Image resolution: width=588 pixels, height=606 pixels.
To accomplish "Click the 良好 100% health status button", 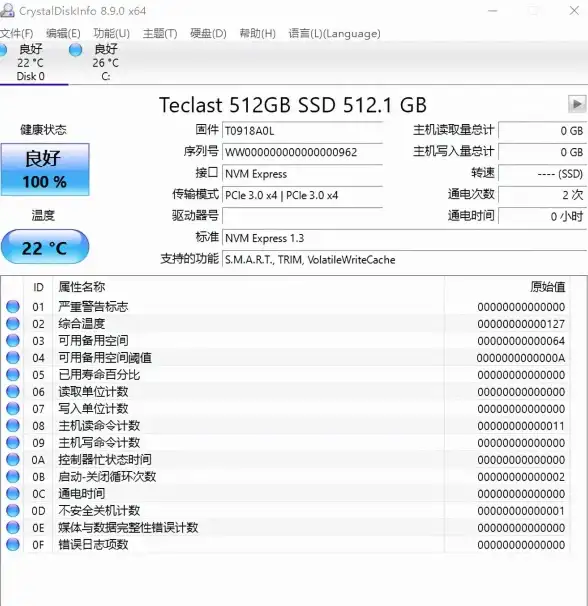I will point(45,169).
